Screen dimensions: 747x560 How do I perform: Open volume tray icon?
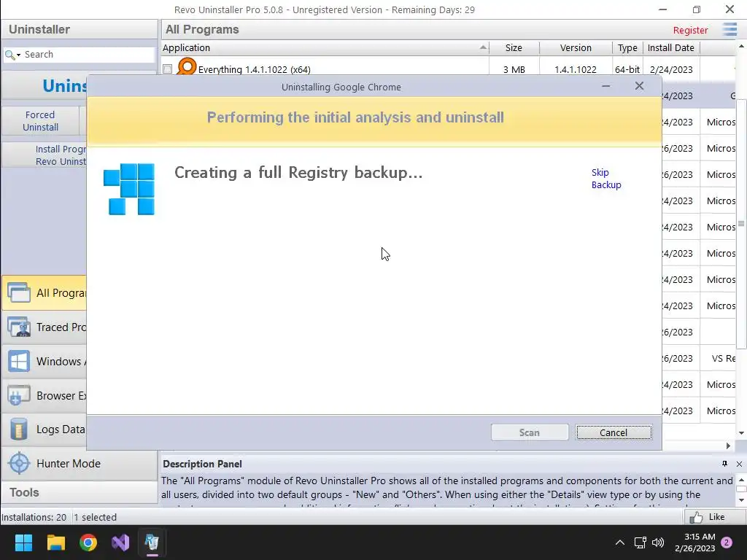[x=658, y=542]
